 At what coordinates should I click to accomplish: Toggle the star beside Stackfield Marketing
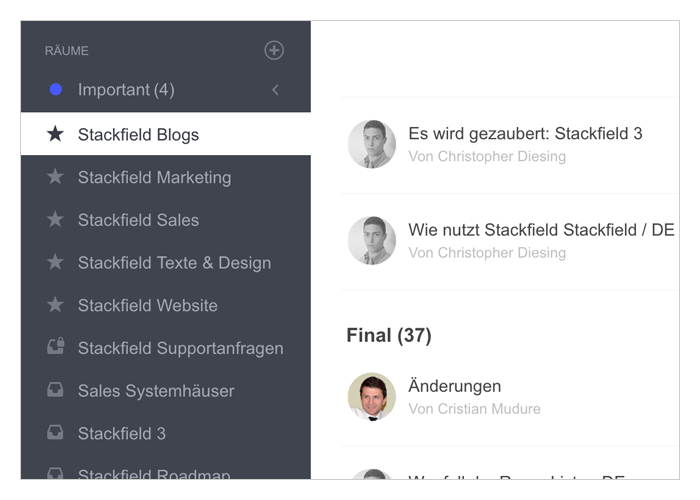(55, 177)
